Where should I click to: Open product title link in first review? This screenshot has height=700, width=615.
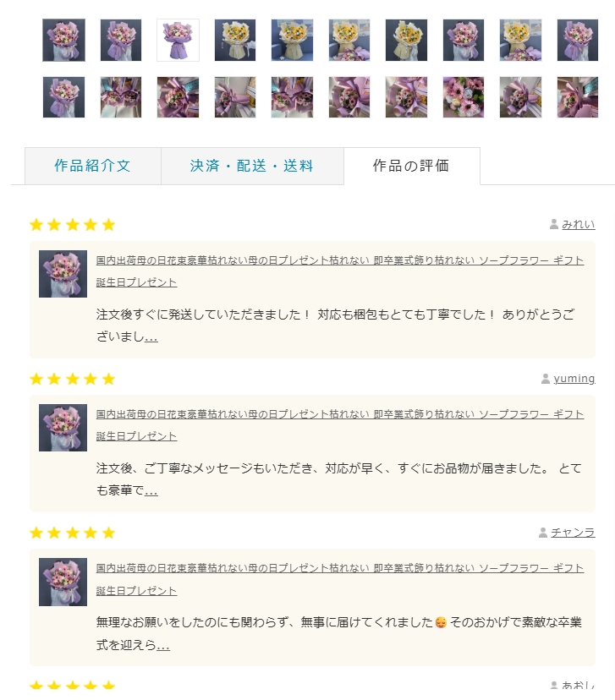(340, 271)
